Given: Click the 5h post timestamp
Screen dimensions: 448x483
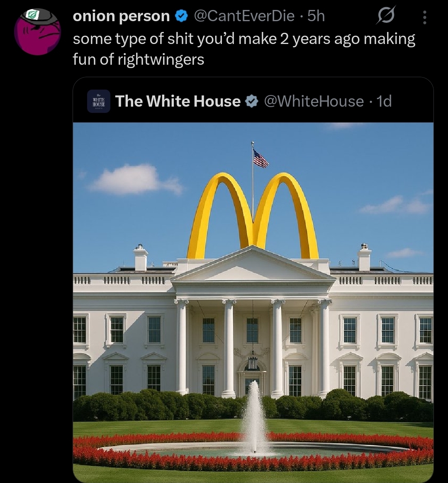Looking at the screenshot, I should point(316,16).
